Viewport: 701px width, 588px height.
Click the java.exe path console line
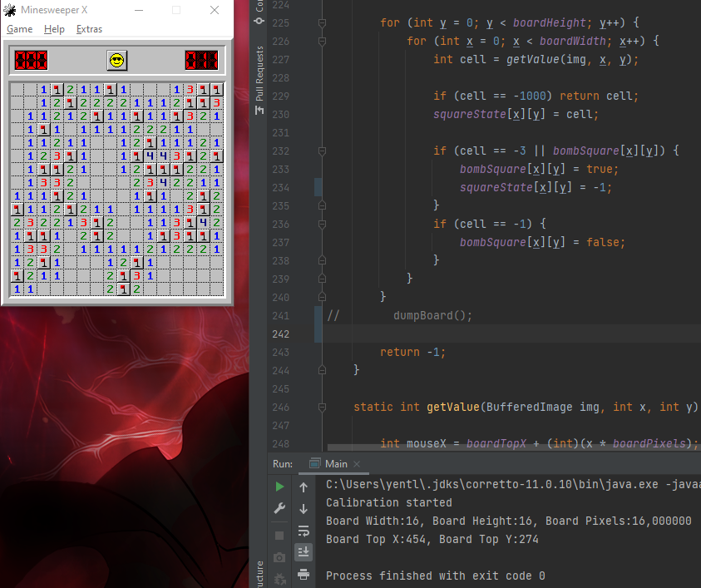click(513, 484)
